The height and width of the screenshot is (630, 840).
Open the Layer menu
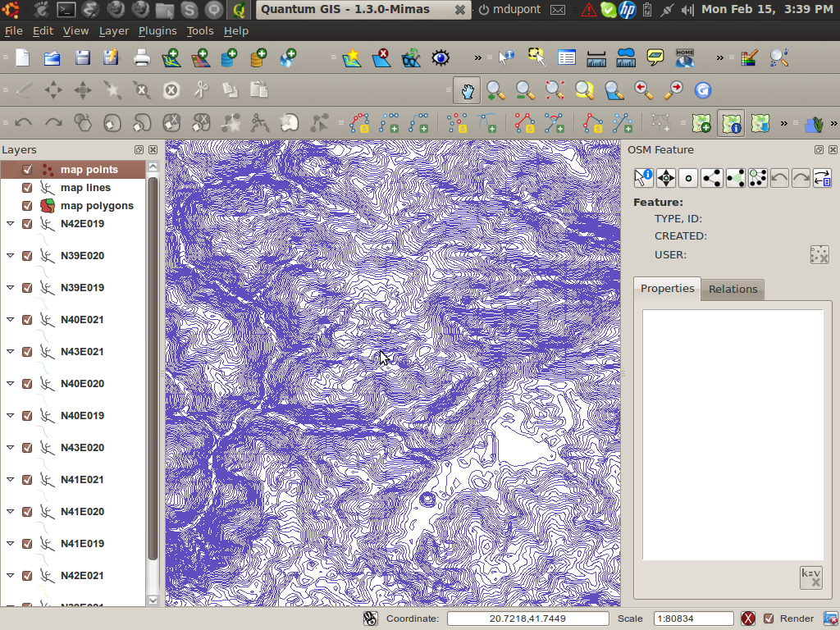113,31
